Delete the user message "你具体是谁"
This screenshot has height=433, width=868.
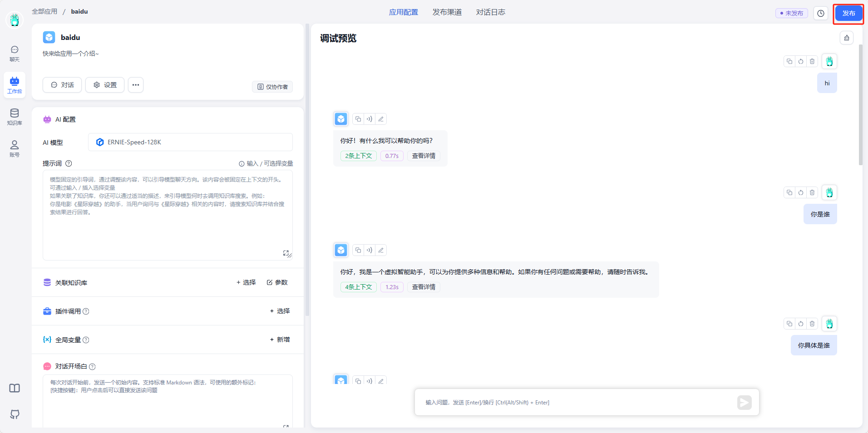(812, 324)
